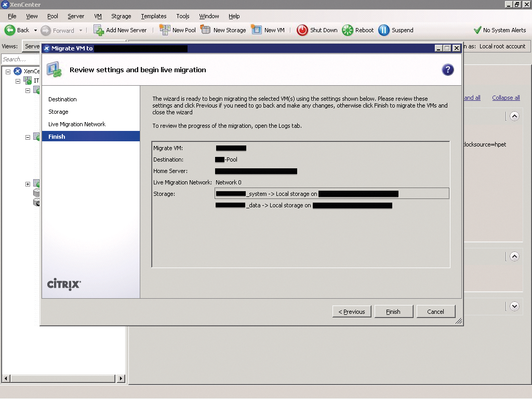
Task: Click Finish to start live migration
Action: [393, 312]
